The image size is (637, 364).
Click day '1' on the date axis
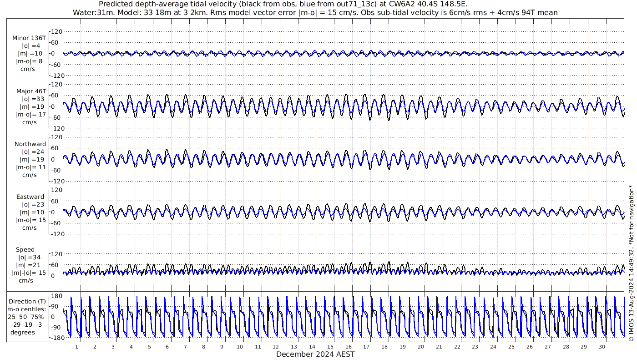(x=76, y=347)
